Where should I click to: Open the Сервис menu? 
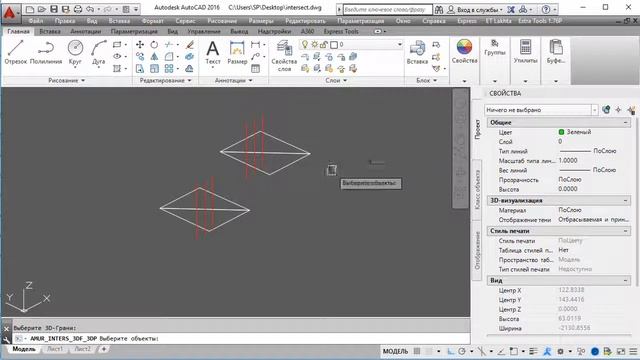[x=185, y=21]
